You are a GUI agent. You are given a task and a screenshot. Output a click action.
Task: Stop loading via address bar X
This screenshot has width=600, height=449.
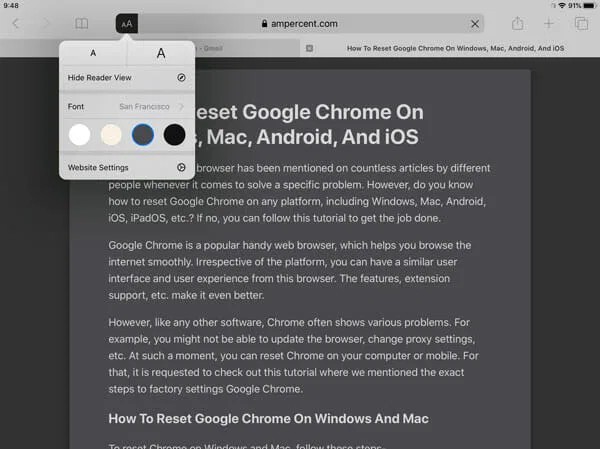pos(476,23)
